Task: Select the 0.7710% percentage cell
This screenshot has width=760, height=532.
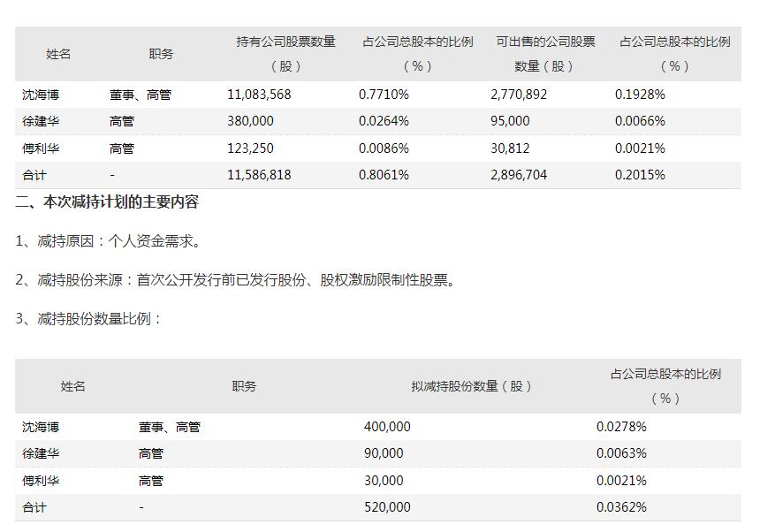Action: (x=384, y=94)
